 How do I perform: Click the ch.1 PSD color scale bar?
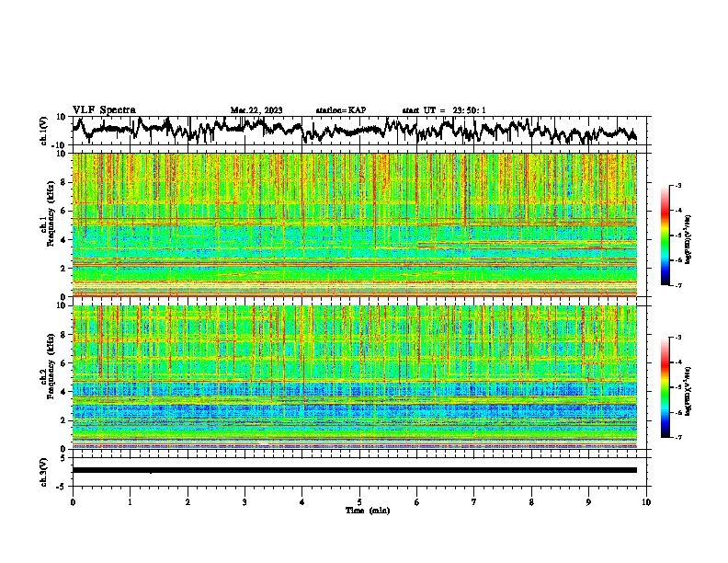pos(665,236)
